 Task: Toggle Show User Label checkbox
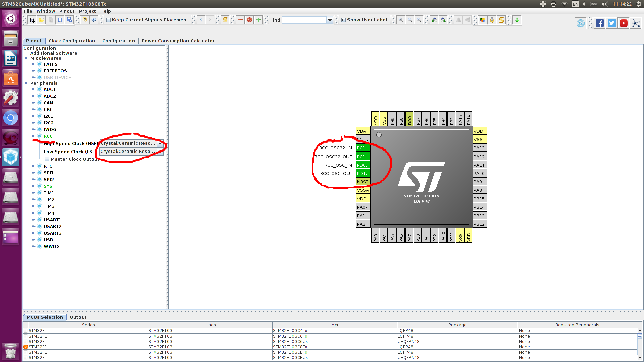pos(343,20)
